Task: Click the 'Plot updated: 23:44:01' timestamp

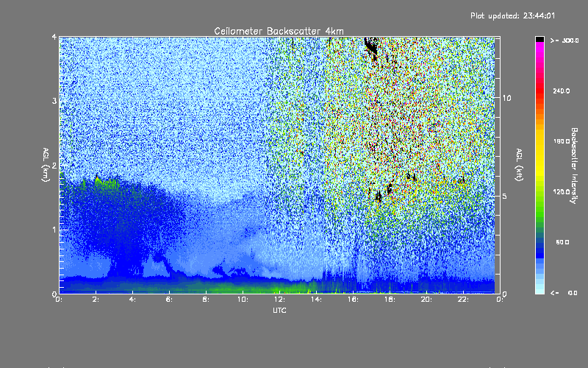Action: tap(512, 15)
